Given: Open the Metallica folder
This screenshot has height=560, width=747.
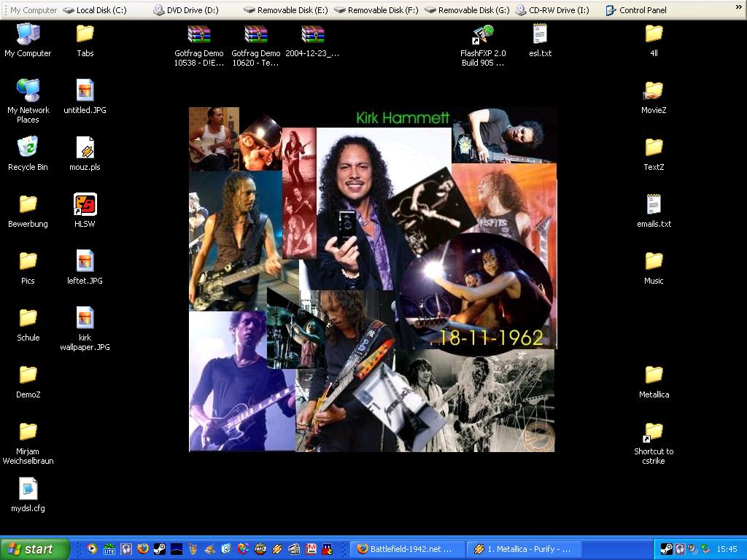Looking at the screenshot, I should [x=654, y=381].
